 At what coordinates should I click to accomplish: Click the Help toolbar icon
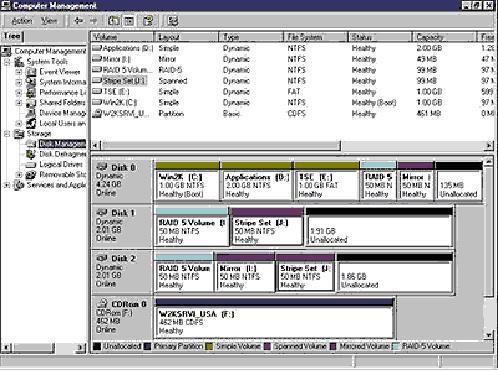point(148,21)
